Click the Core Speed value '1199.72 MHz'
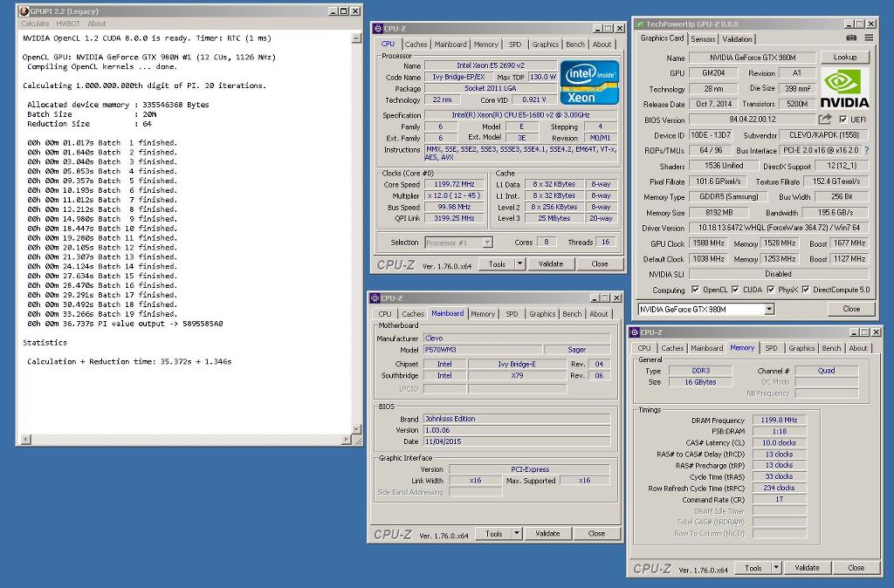The height and width of the screenshot is (588, 894). pyautogui.click(x=454, y=184)
